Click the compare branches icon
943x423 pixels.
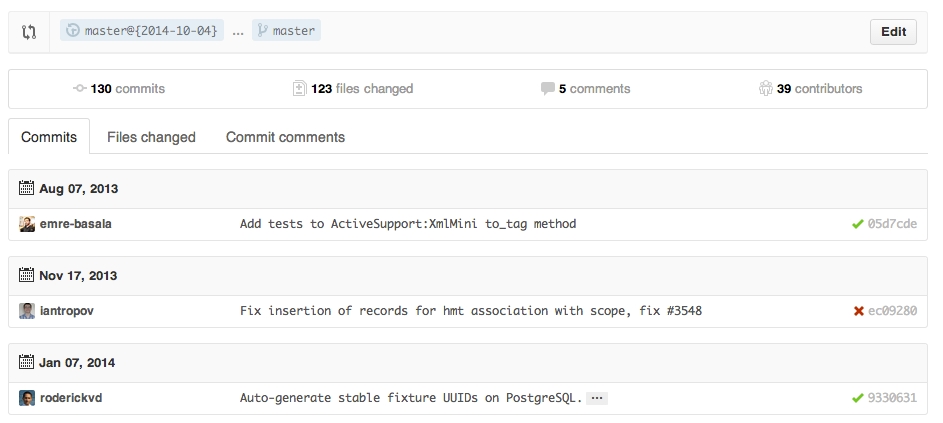[x=29, y=32]
